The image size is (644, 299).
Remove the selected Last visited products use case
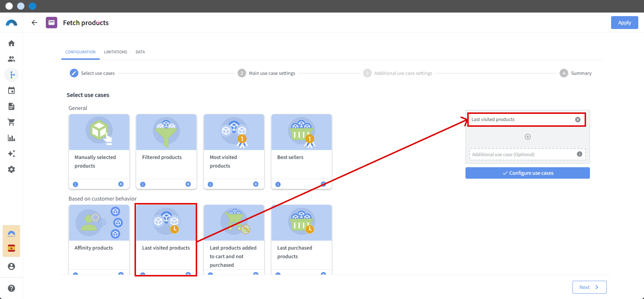point(578,120)
